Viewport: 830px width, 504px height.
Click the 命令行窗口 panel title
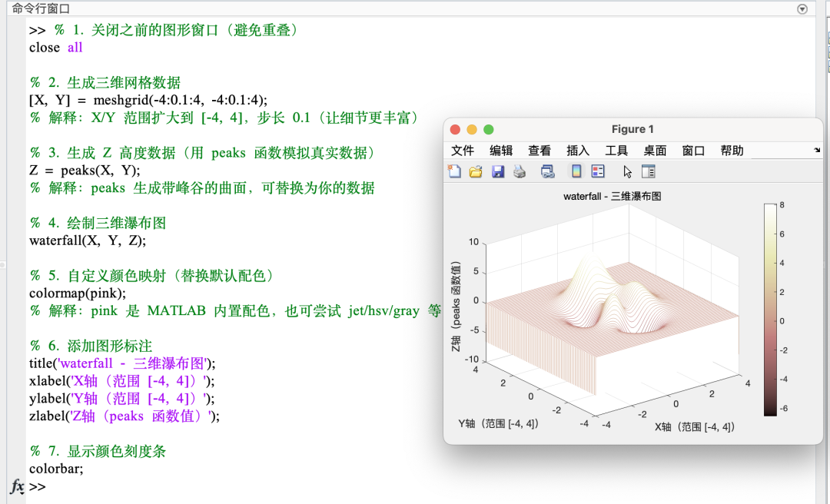click(x=41, y=8)
